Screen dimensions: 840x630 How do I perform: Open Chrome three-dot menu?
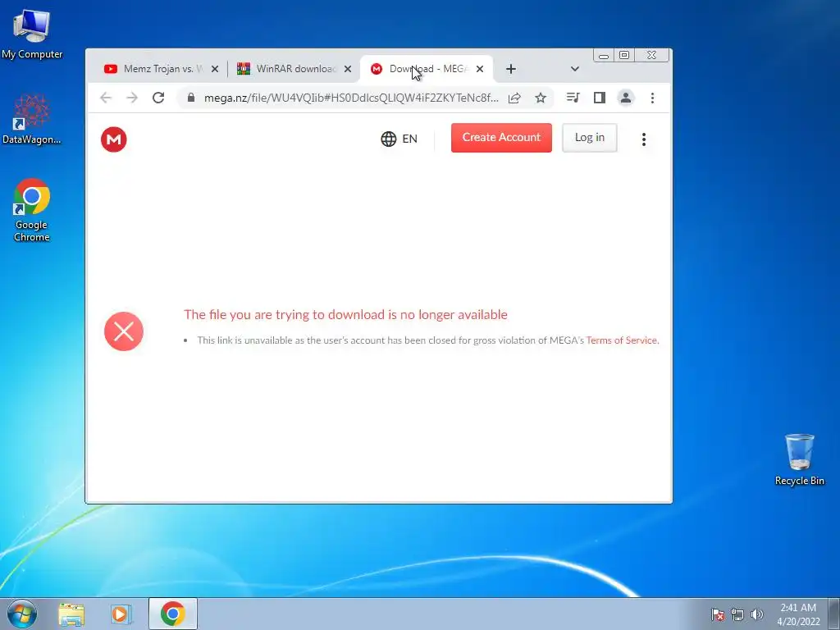pyautogui.click(x=652, y=98)
